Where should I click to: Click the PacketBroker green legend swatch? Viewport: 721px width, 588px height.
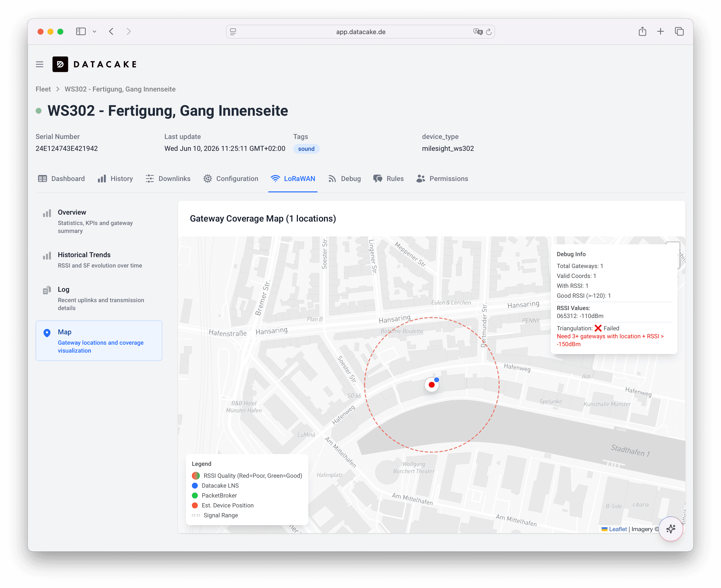195,495
